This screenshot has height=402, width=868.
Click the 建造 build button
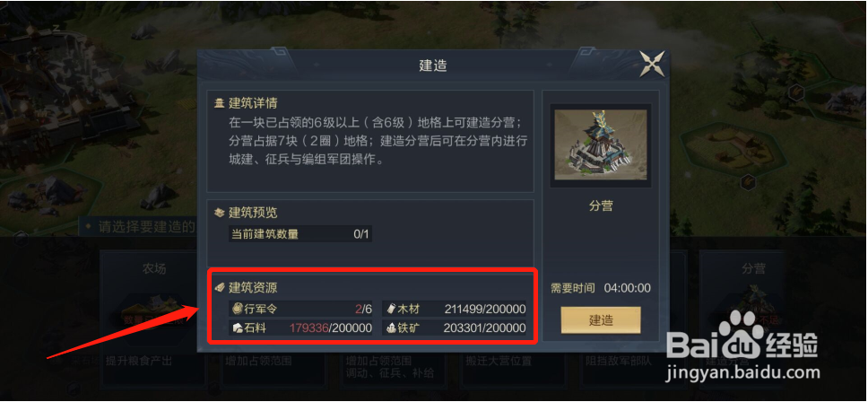coord(601,320)
